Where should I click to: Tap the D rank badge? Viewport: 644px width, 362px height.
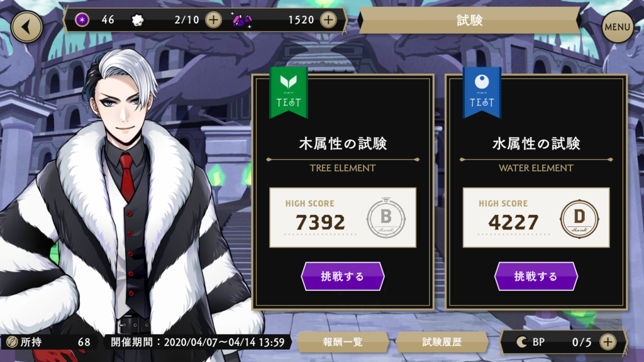pyautogui.click(x=579, y=218)
